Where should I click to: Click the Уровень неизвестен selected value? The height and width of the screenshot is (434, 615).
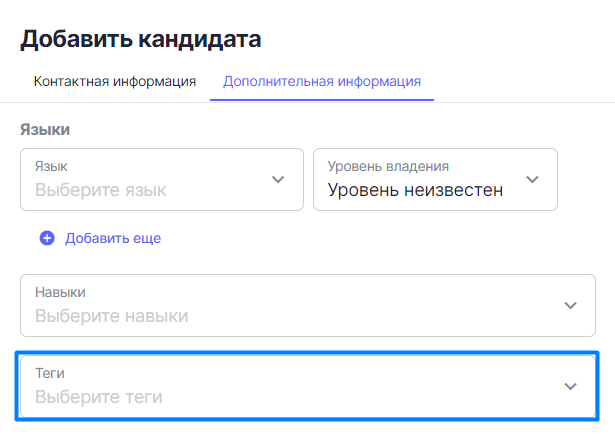coord(415,190)
